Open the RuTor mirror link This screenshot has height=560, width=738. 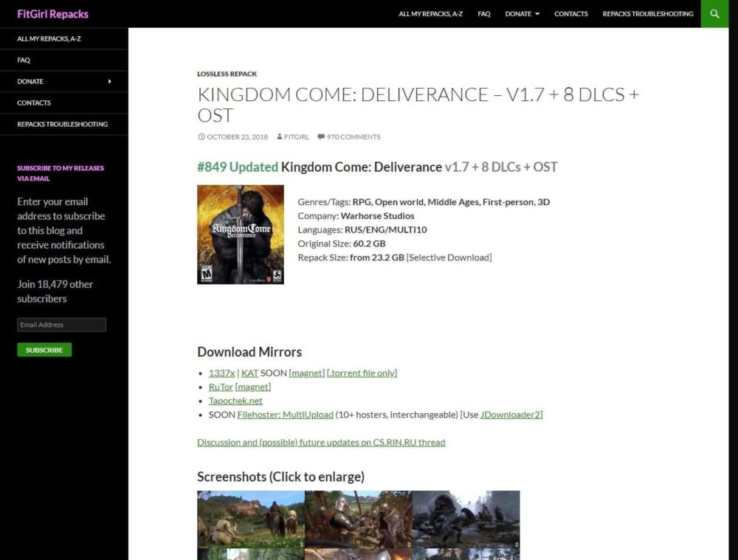tap(221, 387)
